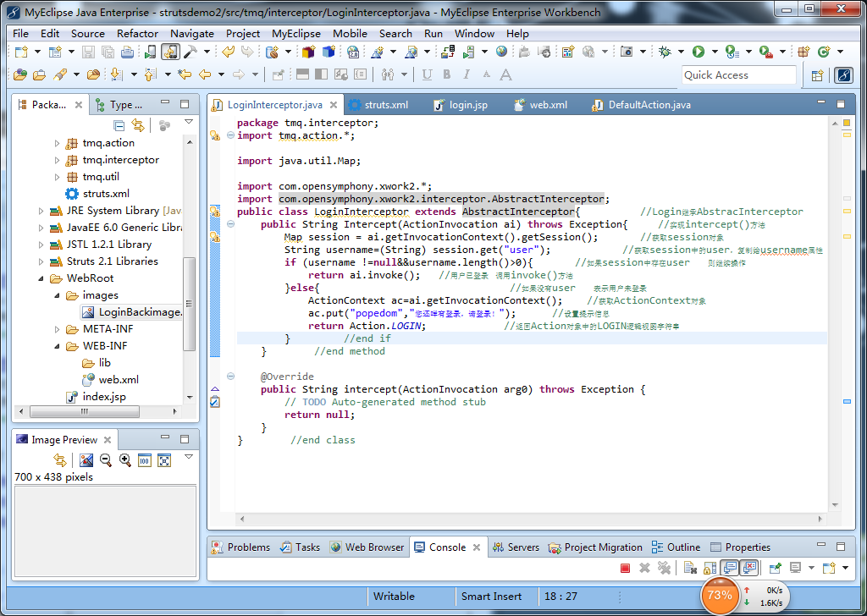Expand JRE System Library node
The width and height of the screenshot is (867, 616).
[x=41, y=211]
